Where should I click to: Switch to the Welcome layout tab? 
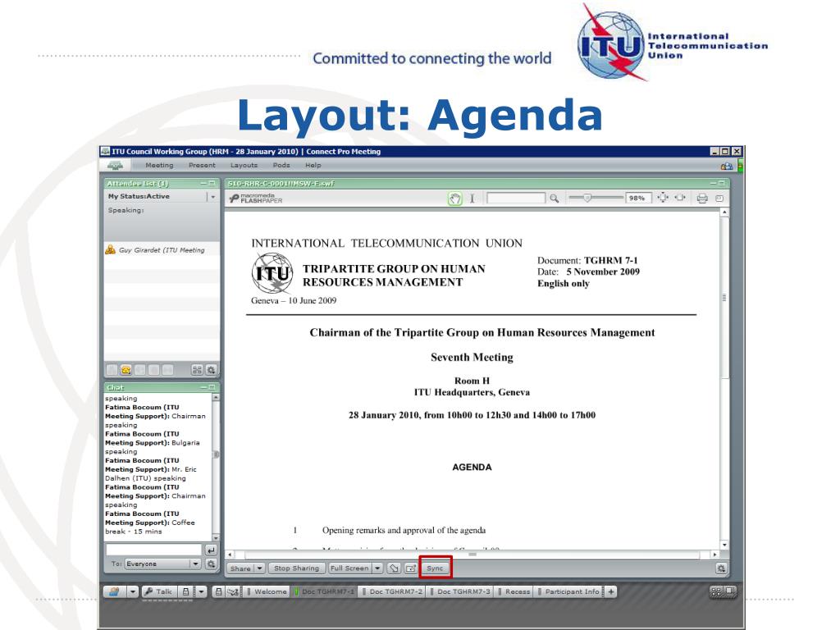coord(267,592)
